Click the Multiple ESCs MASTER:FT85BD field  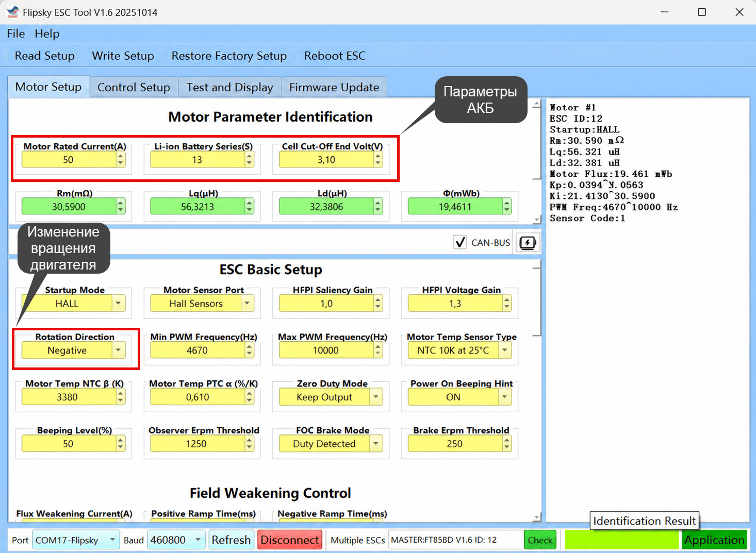(456, 540)
